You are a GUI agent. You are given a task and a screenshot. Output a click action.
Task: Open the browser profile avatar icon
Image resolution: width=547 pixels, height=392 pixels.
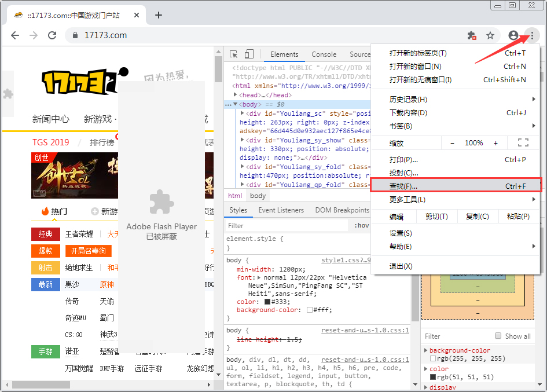tap(513, 35)
